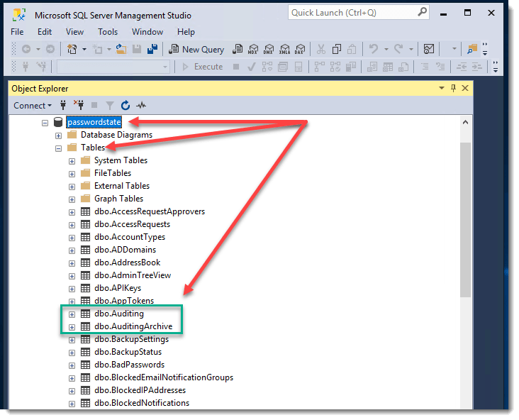The width and height of the screenshot is (519, 420).
Task: Refresh the Object Explorer tree
Action: [x=125, y=105]
